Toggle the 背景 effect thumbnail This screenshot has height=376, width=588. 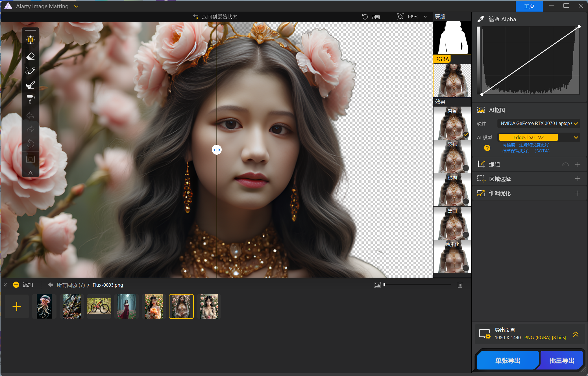(x=452, y=123)
